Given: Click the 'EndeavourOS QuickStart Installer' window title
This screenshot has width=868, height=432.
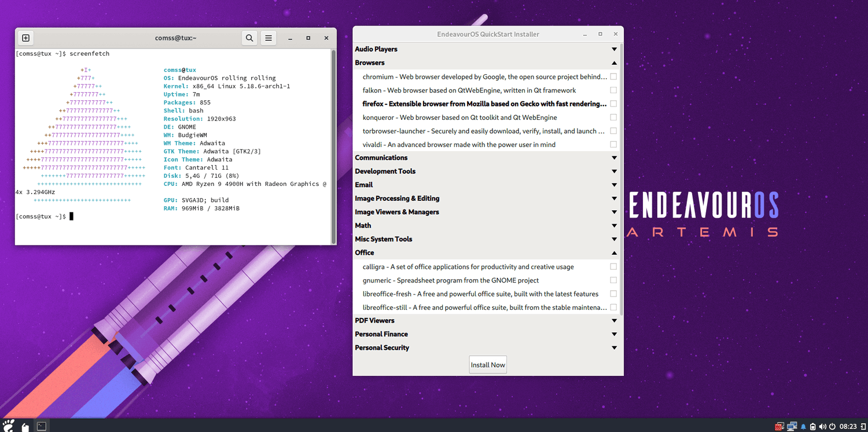Looking at the screenshot, I should click(488, 34).
